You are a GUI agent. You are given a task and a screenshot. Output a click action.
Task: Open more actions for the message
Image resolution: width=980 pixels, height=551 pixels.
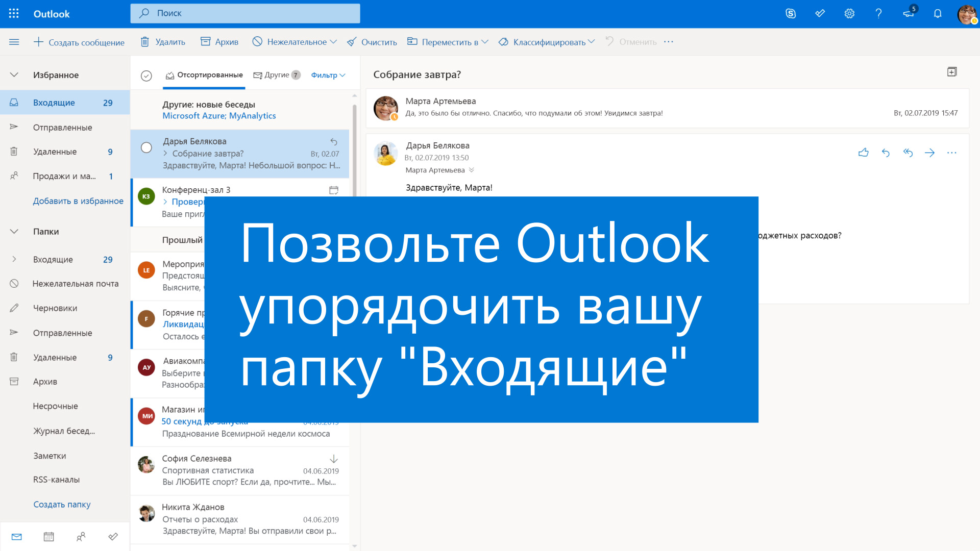click(952, 153)
